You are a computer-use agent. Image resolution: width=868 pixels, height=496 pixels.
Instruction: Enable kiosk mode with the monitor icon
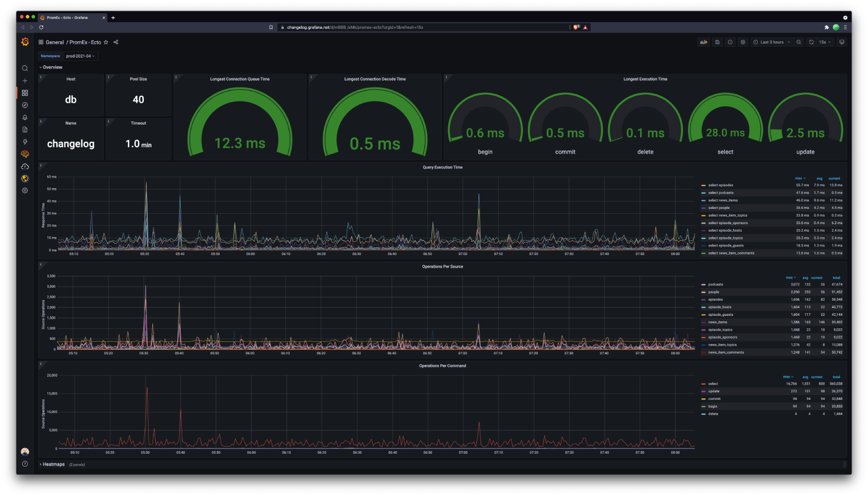click(842, 42)
